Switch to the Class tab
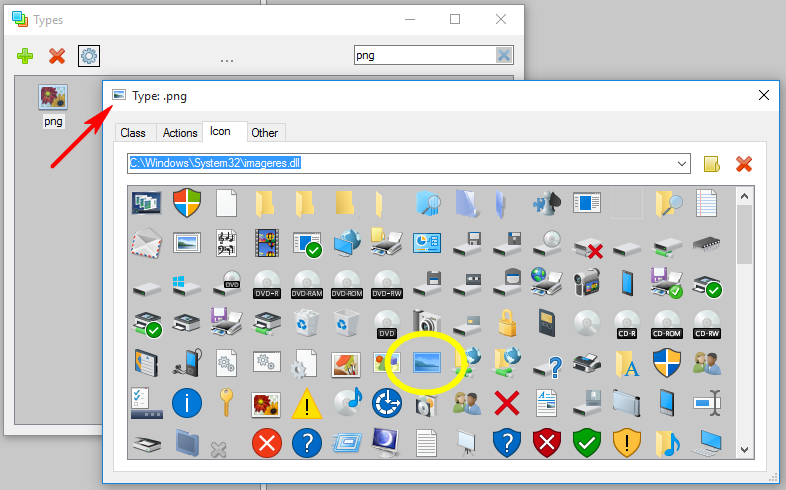This screenshot has width=786, height=490. point(133,133)
